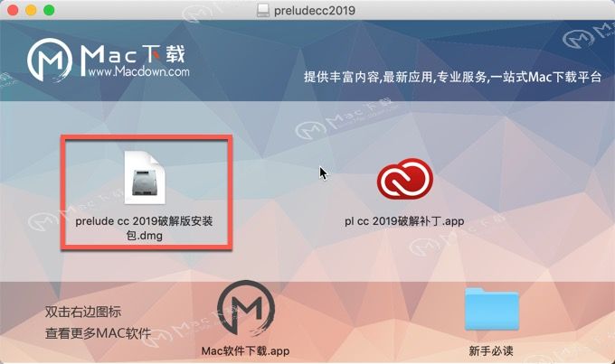Click the Mac下载 brand title text
This screenshot has width=615, height=364.
[x=133, y=55]
